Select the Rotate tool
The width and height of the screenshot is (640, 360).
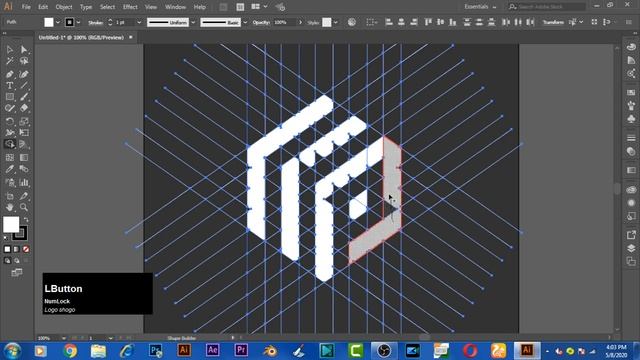(9, 121)
